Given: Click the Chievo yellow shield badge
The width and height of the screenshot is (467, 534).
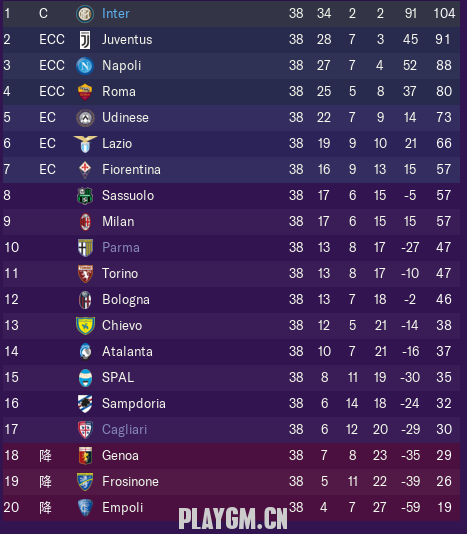Looking at the screenshot, I should 85,326.
